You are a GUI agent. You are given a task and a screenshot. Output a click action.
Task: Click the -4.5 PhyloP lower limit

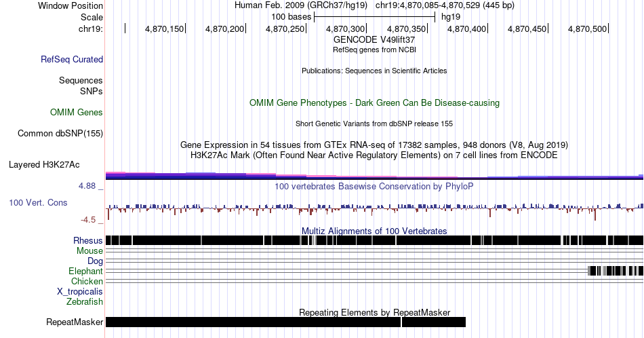coord(92,220)
